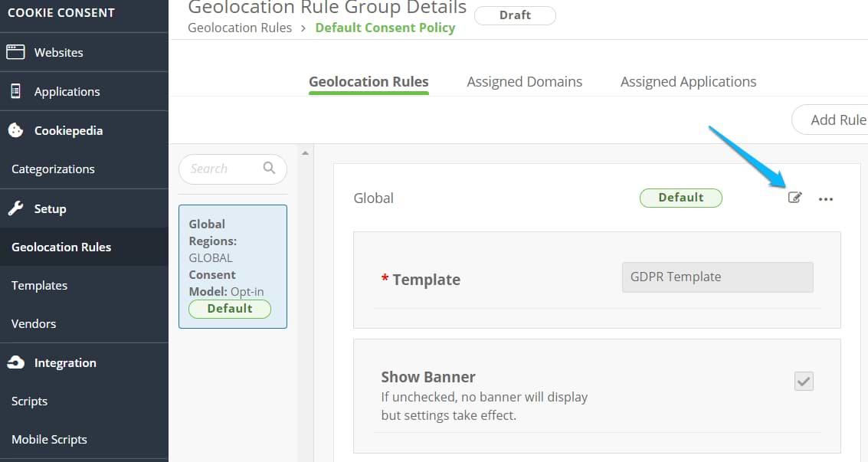Open the GDPR Template dropdown field

pyautogui.click(x=717, y=277)
